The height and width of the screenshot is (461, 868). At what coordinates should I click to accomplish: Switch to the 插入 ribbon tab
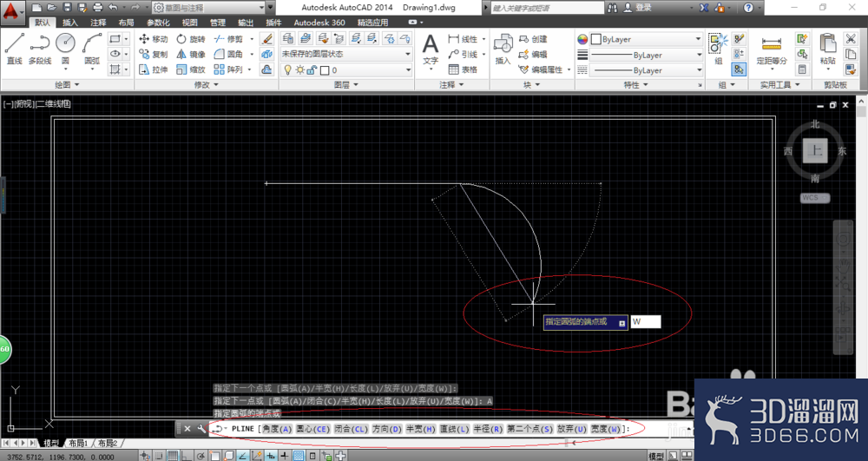coord(70,22)
